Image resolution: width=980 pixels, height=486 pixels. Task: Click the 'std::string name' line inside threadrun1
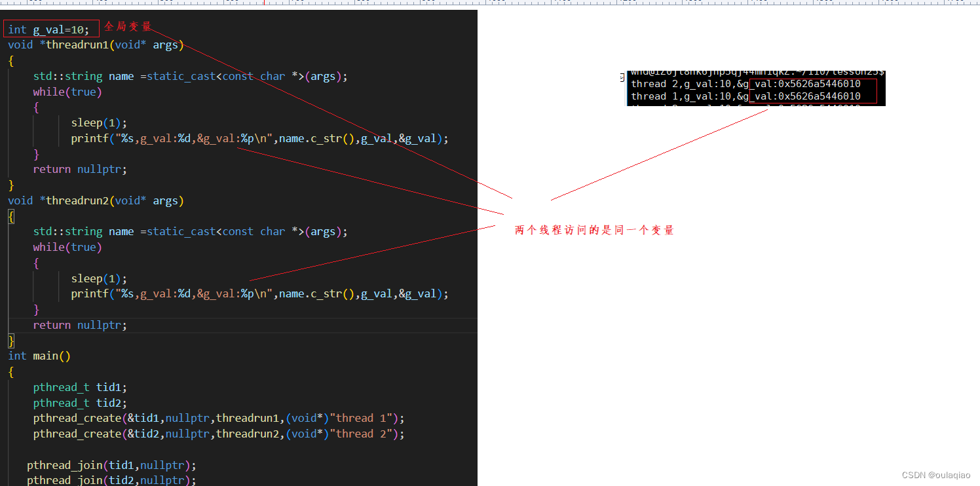coord(190,76)
